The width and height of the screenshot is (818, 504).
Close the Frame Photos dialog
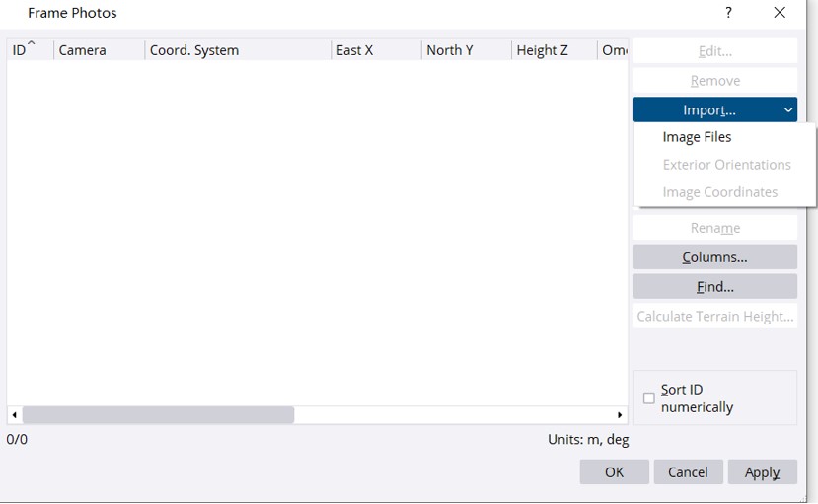(780, 13)
